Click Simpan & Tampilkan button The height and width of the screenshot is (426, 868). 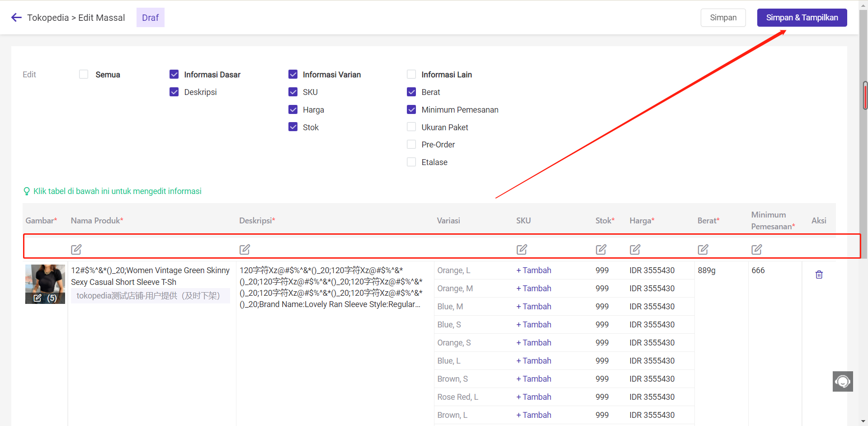pyautogui.click(x=802, y=18)
